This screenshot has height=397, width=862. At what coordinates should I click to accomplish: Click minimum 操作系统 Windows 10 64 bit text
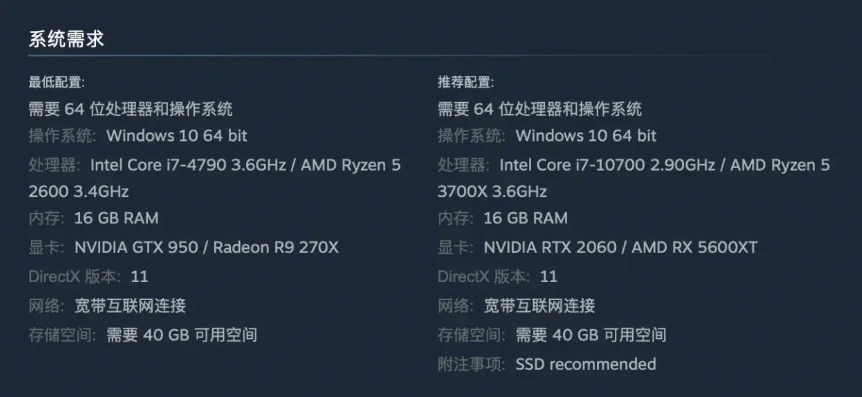point(138,136)
